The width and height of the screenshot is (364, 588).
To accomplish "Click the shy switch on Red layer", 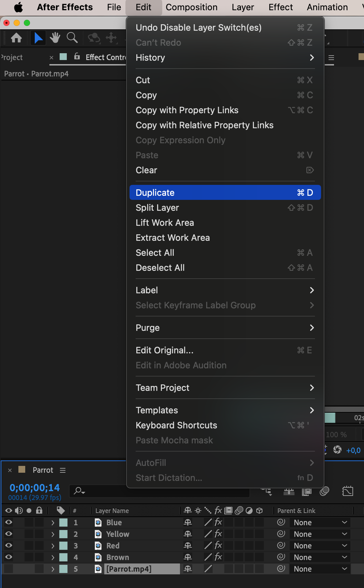I will coord(188,545).
